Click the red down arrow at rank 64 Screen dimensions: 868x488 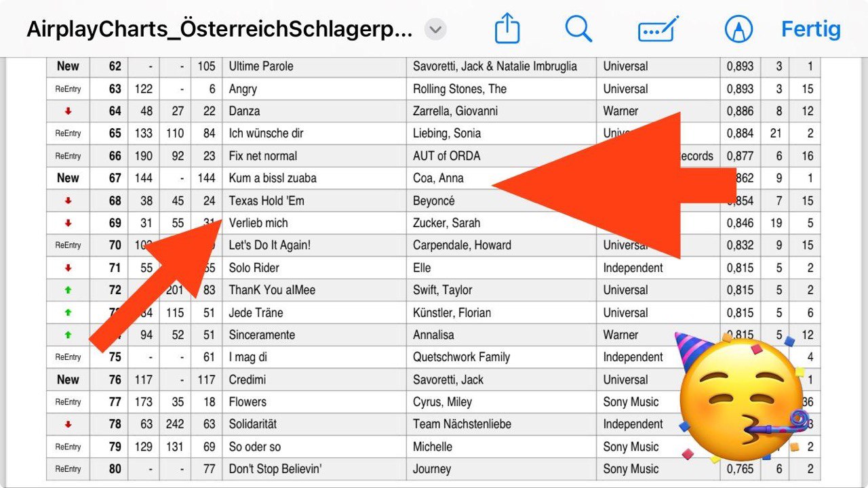point(68,111)
